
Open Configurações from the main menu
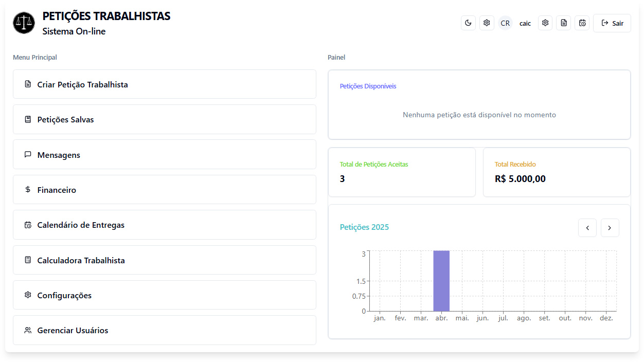pyautogui.click(x=165, y=295)
